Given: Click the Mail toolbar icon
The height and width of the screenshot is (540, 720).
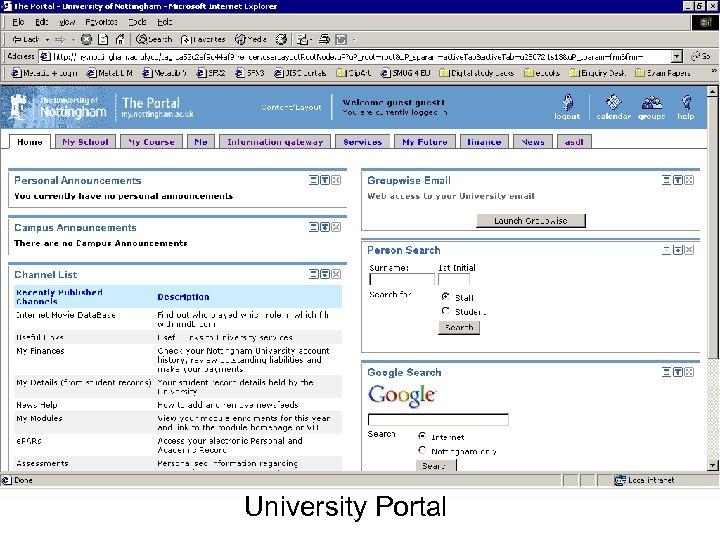Looking at the screenshot, I should (303, 39).
